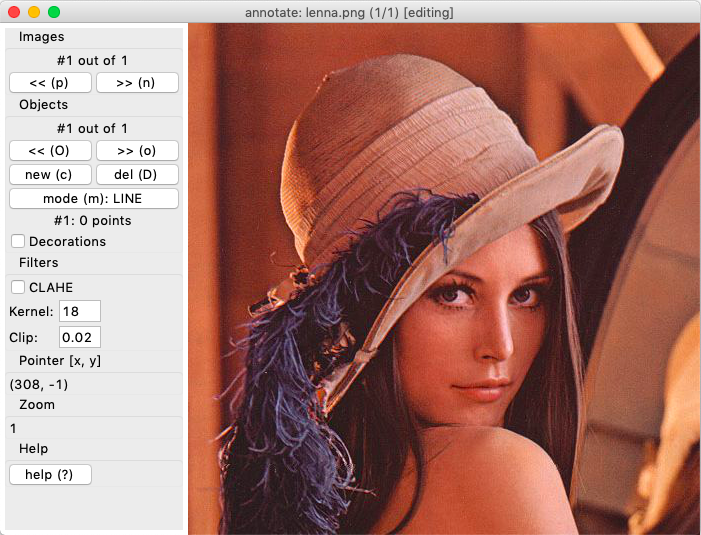This screenshot has height=535, width=701.
Task: Click the "#1: 0 points" status label
Action: [x=92, y=220]
